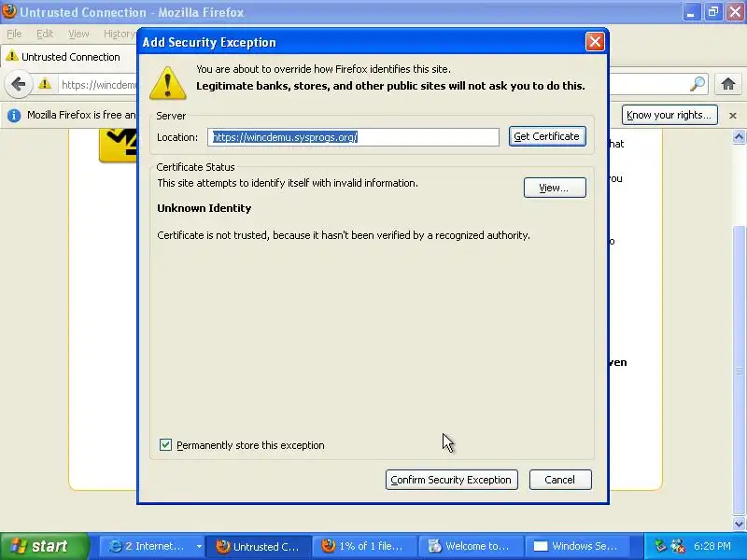747x560 pixels.
Task: Click the Unknown Identity heading text
Action: click(204, 208)
